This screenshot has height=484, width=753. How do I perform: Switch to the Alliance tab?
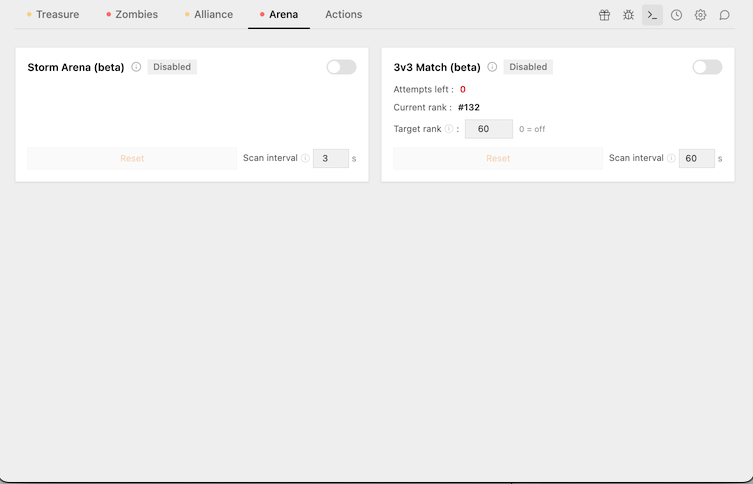(209, 14)
